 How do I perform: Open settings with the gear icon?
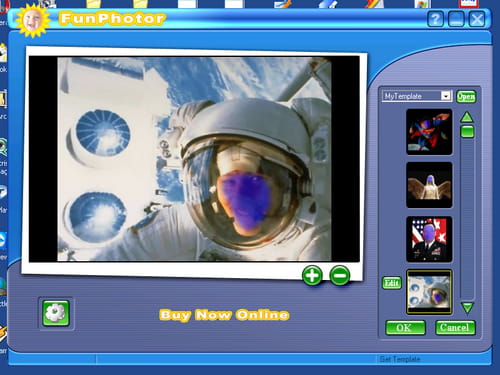56,313
